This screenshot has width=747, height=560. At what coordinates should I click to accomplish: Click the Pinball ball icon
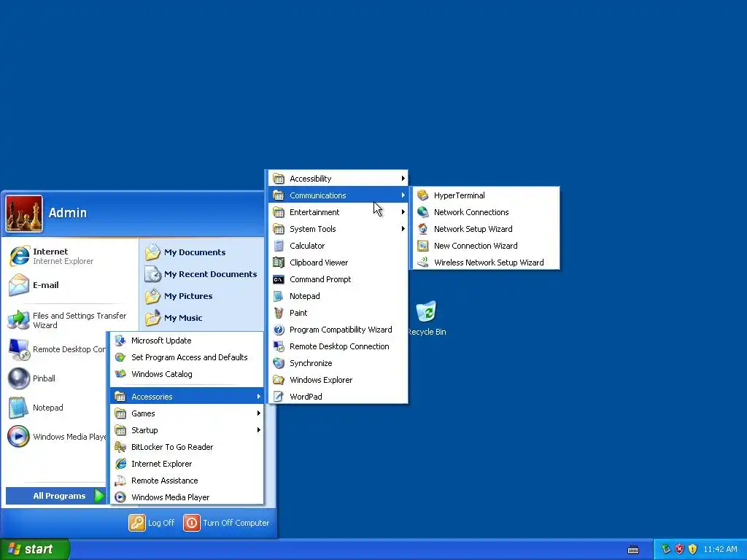point(19,378)
